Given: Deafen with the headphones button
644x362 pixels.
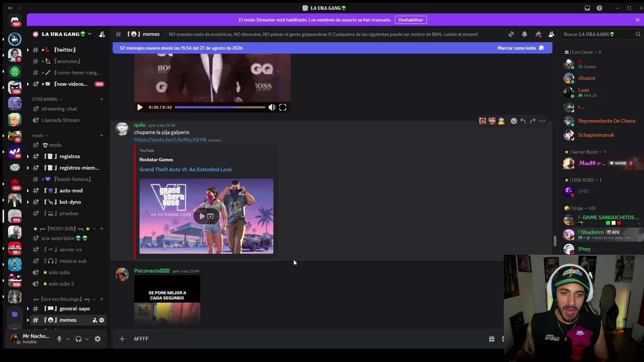Looking at the screenshot, I should [78, 339].
